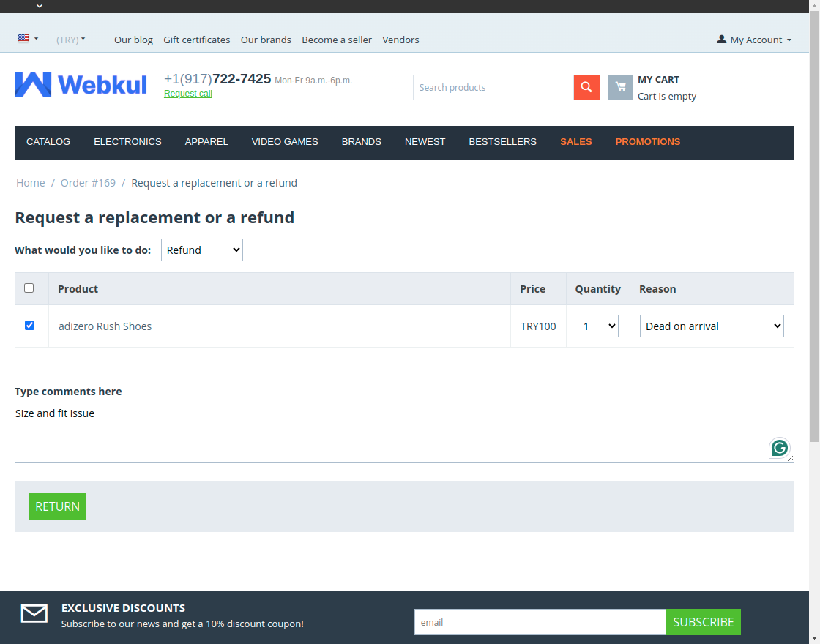Click the My Account person icon
This screenshot has height=644, width=820.
pos(722,40)
